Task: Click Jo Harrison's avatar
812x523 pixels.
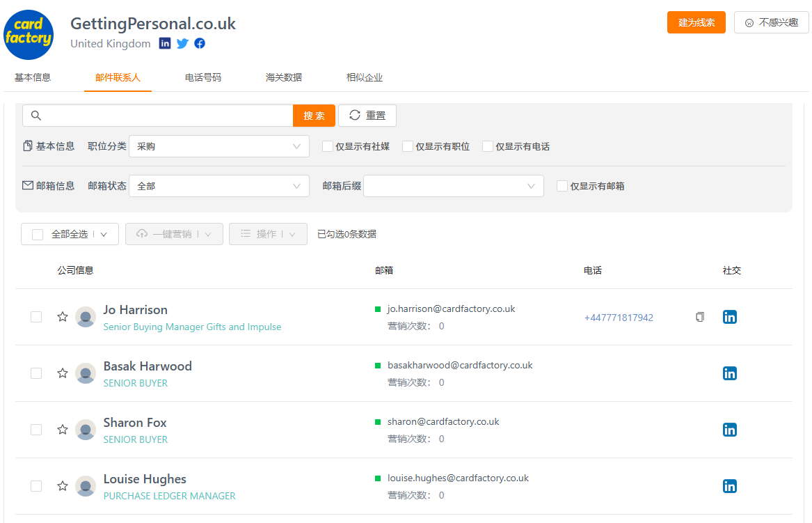Action: [x=86, y=317]
